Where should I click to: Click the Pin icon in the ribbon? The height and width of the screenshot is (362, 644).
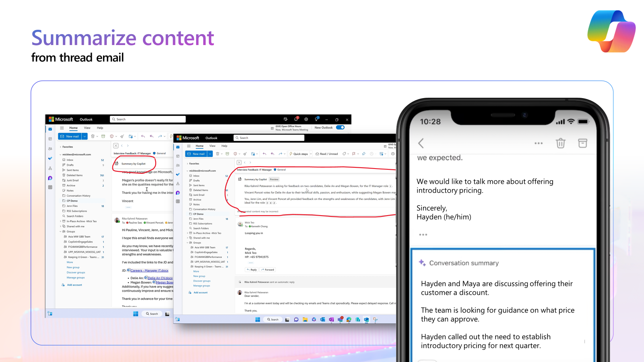364,154
